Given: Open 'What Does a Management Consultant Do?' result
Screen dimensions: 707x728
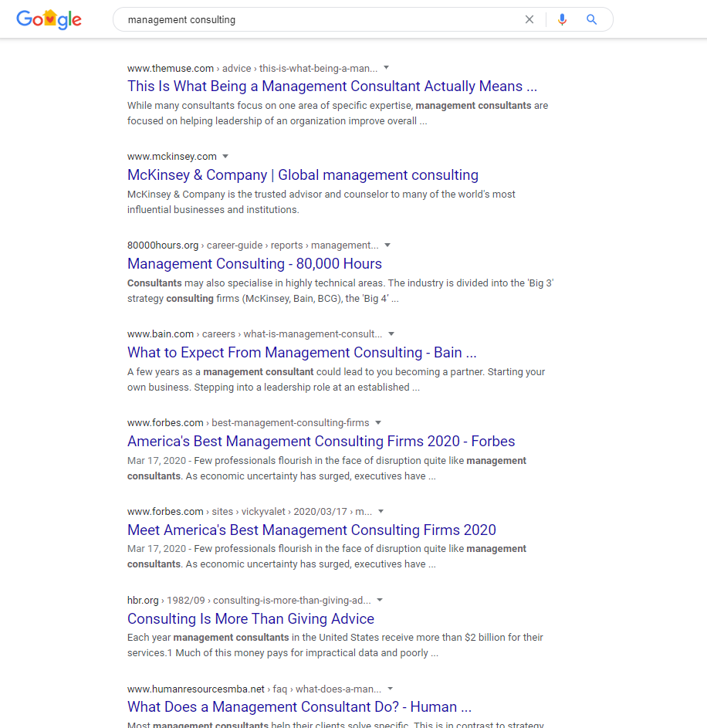Looking at the screenshot, I should click(x=299, y=706).
